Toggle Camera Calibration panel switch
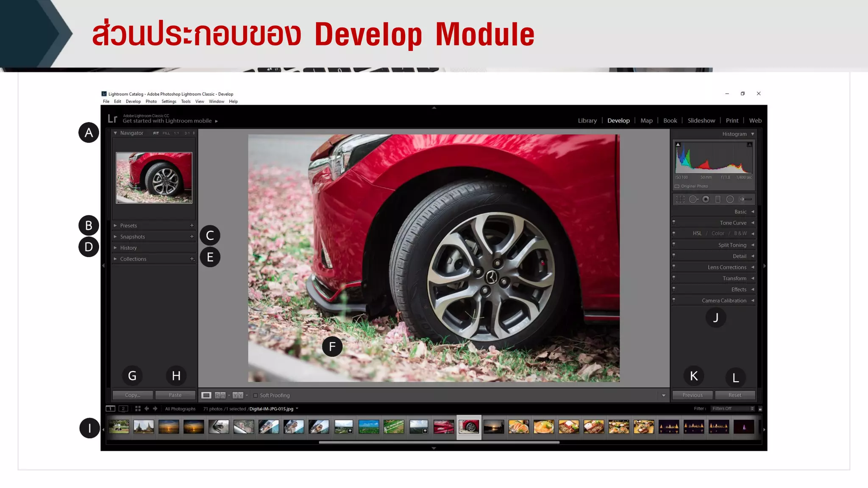This screenshot has width=868, height=488. [x=674, y=299]
